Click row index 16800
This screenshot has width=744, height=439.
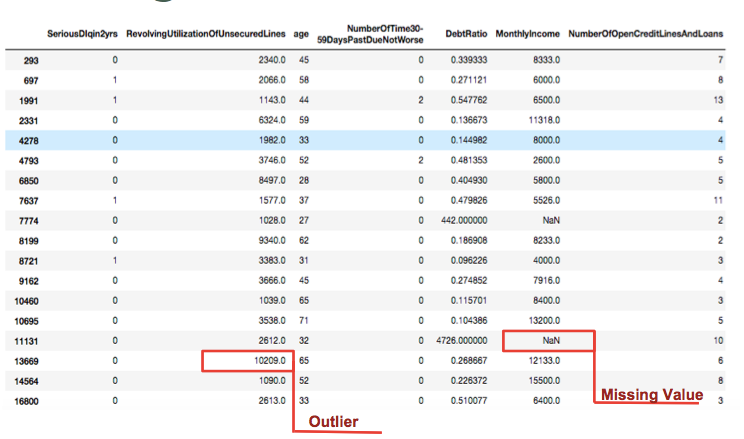[26, 401]
